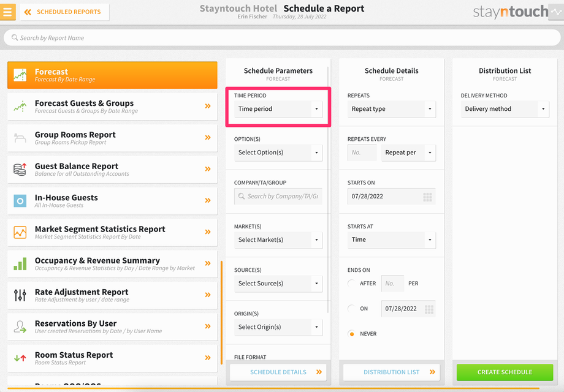Image resolution: width=564 pixels, height=392 pixels.
Task: Click chevron arrows on Group Rooms Report row
Action: (208, 137)
